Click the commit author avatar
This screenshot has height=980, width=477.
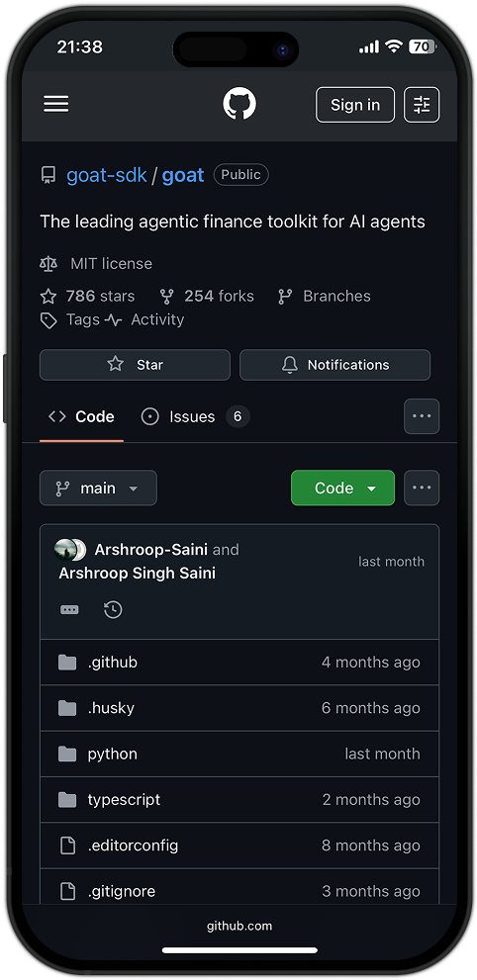[65, 550]
